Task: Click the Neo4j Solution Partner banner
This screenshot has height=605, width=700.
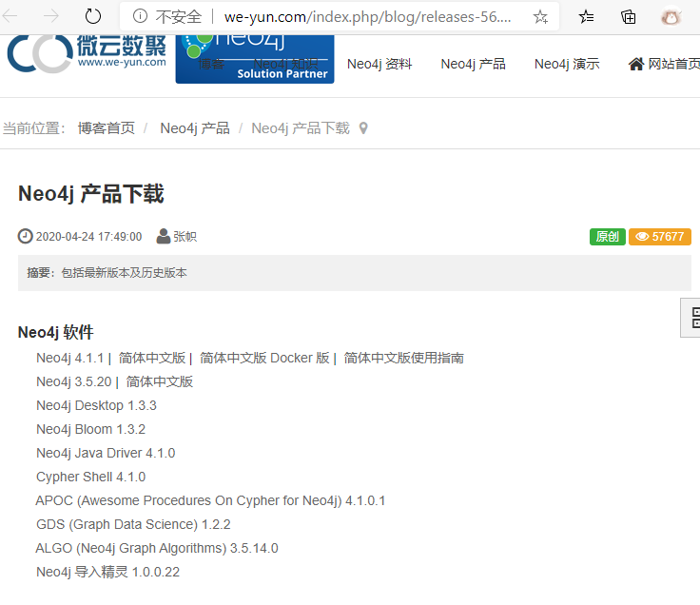Action: [255, 59]
